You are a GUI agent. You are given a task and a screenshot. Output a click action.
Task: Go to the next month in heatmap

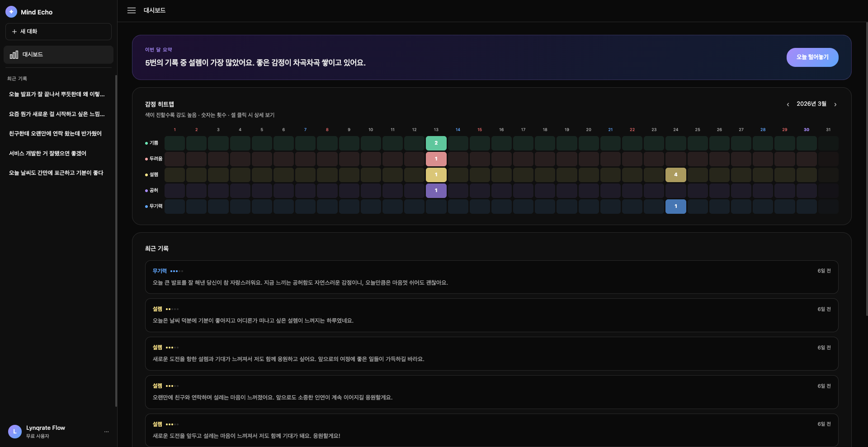click(835, 104)
